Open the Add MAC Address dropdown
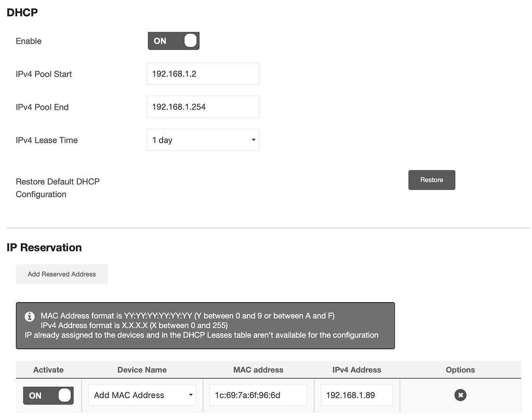 (x=142, y=395)
